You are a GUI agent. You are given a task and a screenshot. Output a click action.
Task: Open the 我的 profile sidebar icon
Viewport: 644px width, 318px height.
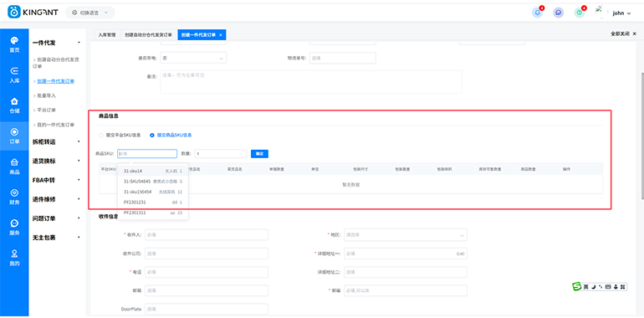click(x=14, y=258)
